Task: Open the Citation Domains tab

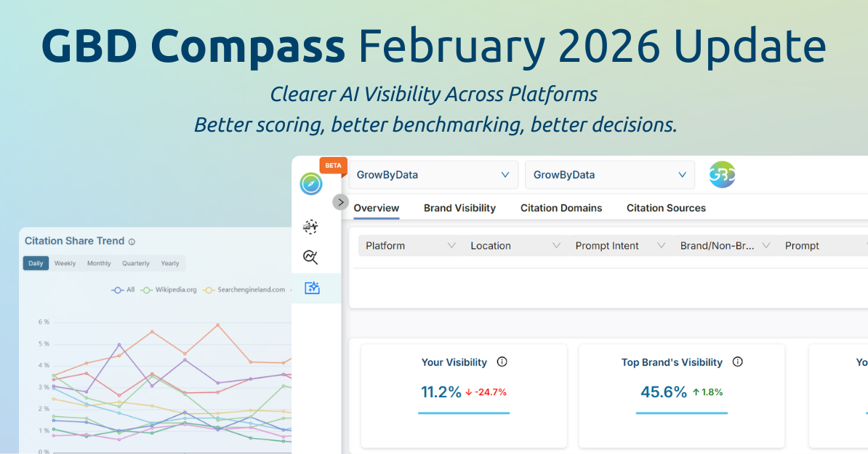Action: (x=561, y=208)
